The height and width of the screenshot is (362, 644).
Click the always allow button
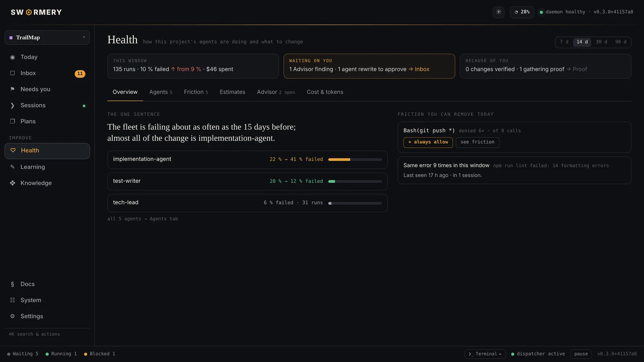pyautogui.click(x=428, y=142)
